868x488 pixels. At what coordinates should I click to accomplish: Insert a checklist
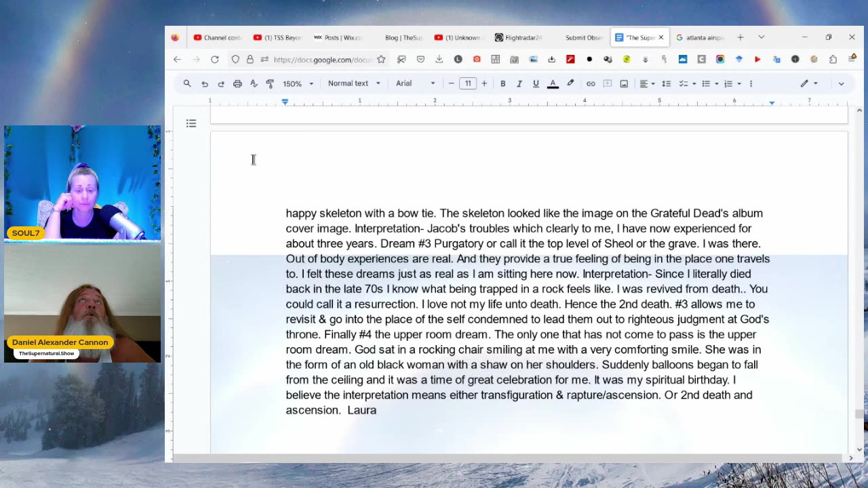(684, 83)
